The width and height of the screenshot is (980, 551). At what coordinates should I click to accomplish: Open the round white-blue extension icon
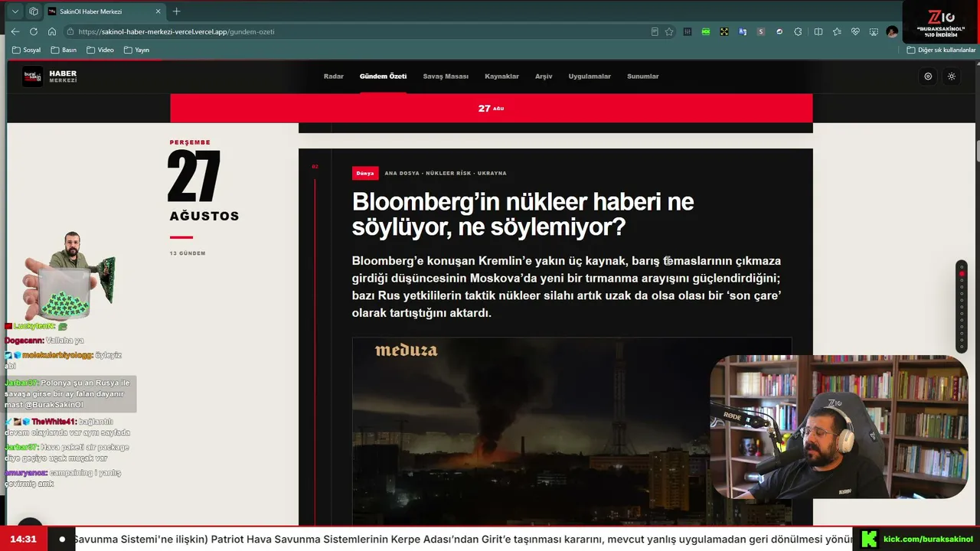779,31
